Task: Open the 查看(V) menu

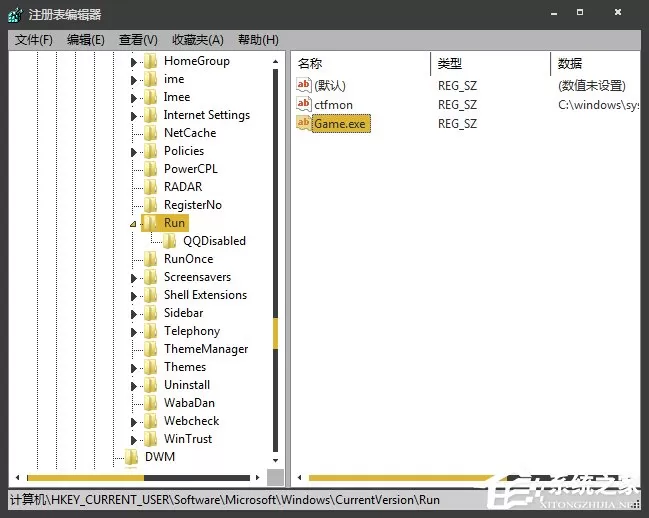Action: 138,40
